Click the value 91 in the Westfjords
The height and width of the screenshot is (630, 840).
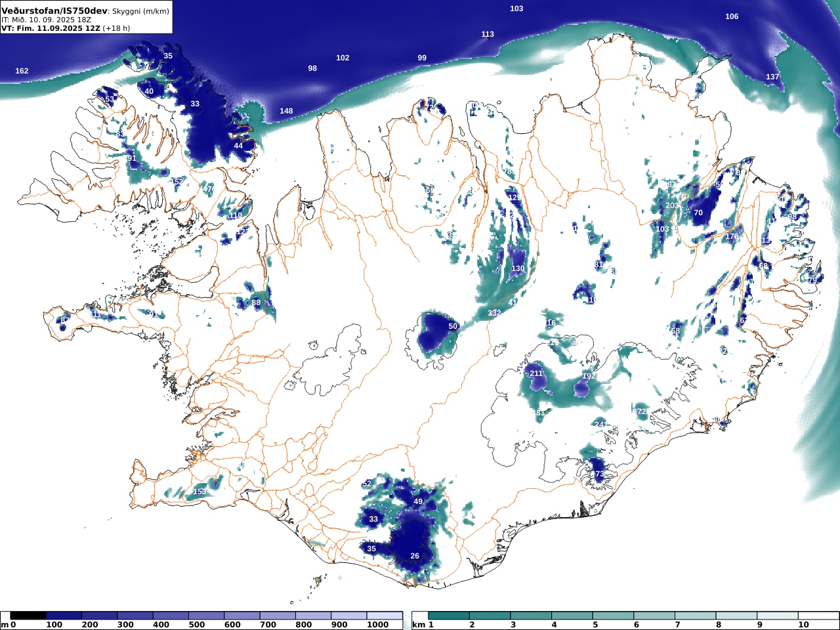132,158
